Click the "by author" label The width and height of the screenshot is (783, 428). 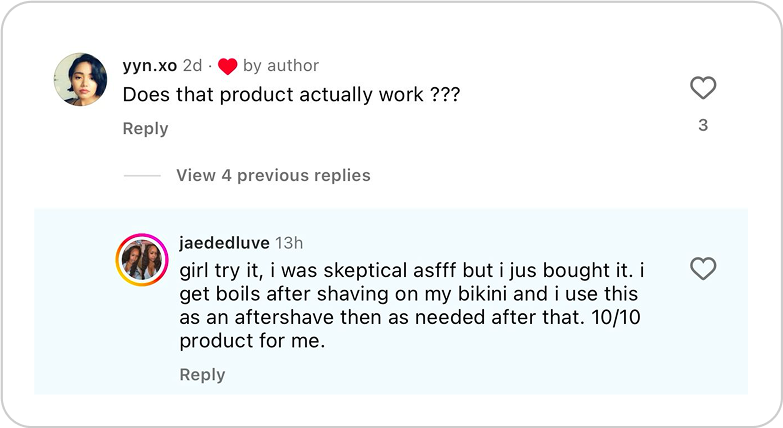pyautogui.click(x=281, y=65)
